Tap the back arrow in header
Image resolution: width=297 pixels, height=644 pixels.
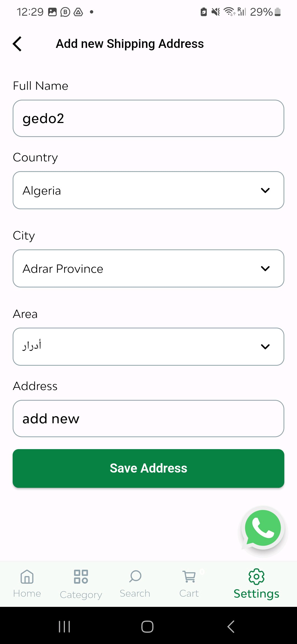pyautogui.click(x=17, y=44)
